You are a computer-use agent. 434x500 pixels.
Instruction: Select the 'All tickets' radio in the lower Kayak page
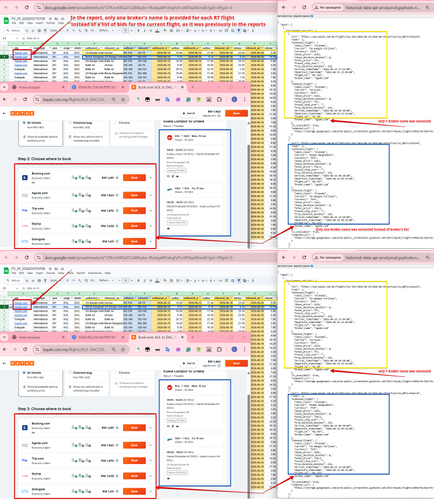tap(24, 373)
